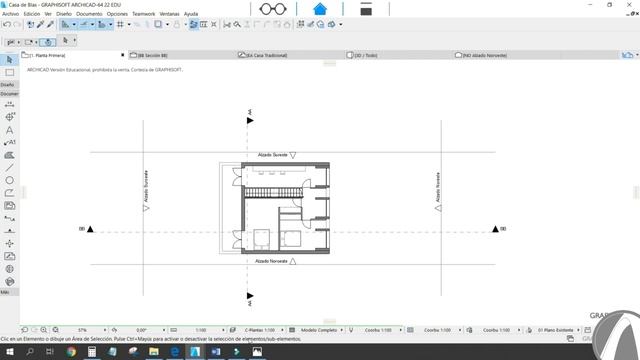Click the zoom-in magnifier in bottom bar

click(44, 330)
